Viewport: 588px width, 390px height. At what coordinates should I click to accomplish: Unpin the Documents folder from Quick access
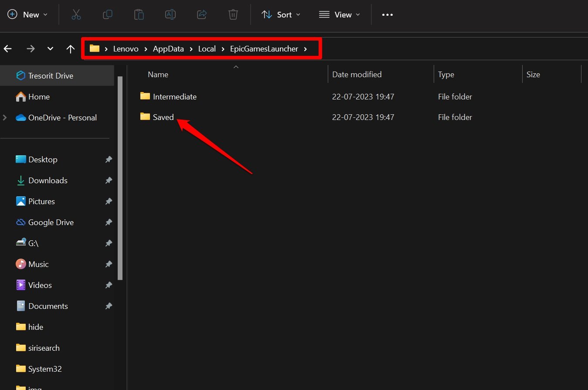[108, 306]
